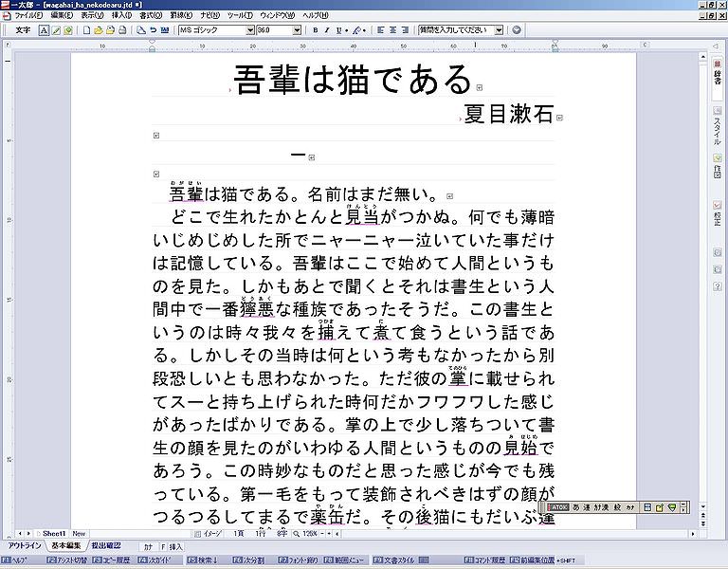Expand the MS ゴシック font name dropdown
The width and height of the screenshot is (728, 569).
point(250,30)
